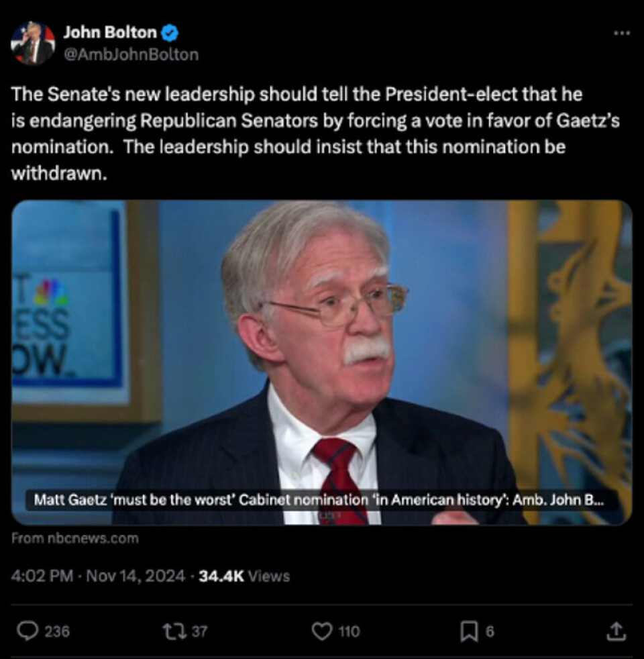Click John Bolton's profile avatar

point(33,44)
